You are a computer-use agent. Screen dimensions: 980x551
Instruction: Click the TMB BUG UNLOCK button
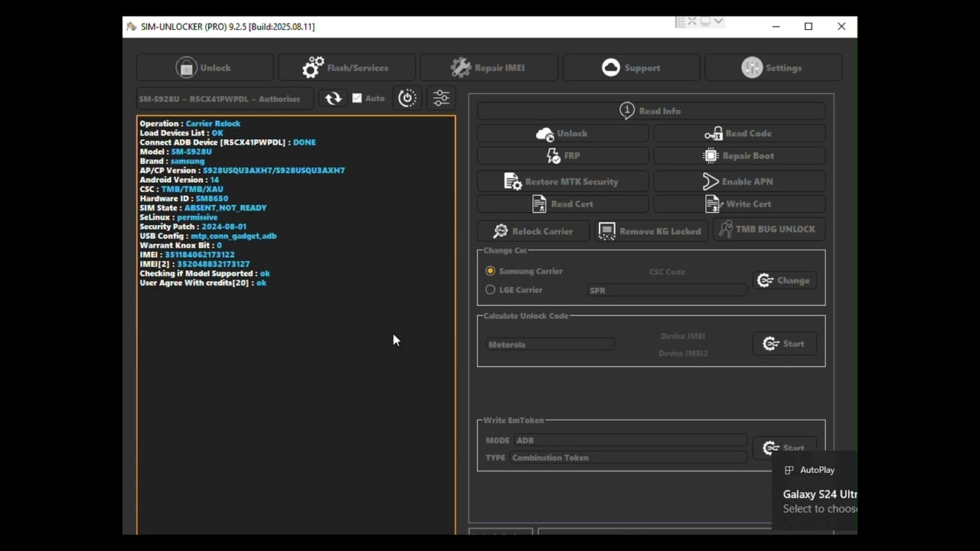click(769, 229)
